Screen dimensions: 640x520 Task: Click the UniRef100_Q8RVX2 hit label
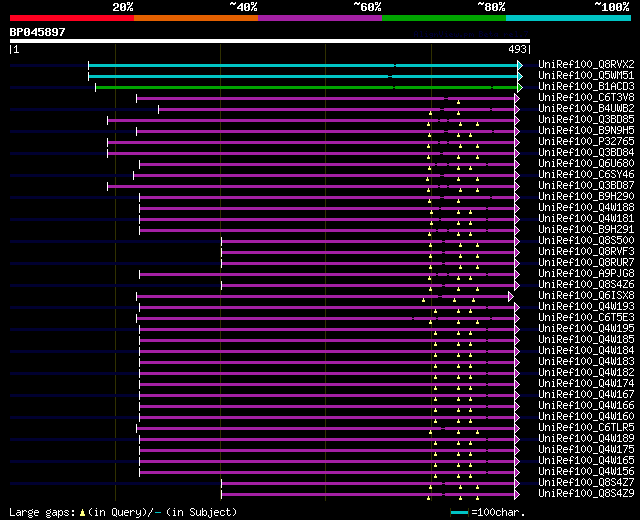point(586,64)
